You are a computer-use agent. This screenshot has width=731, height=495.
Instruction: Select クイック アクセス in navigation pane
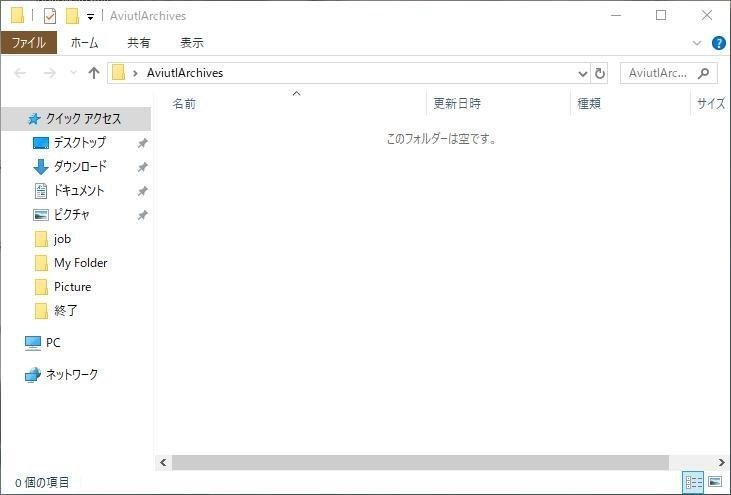point(76,119)
